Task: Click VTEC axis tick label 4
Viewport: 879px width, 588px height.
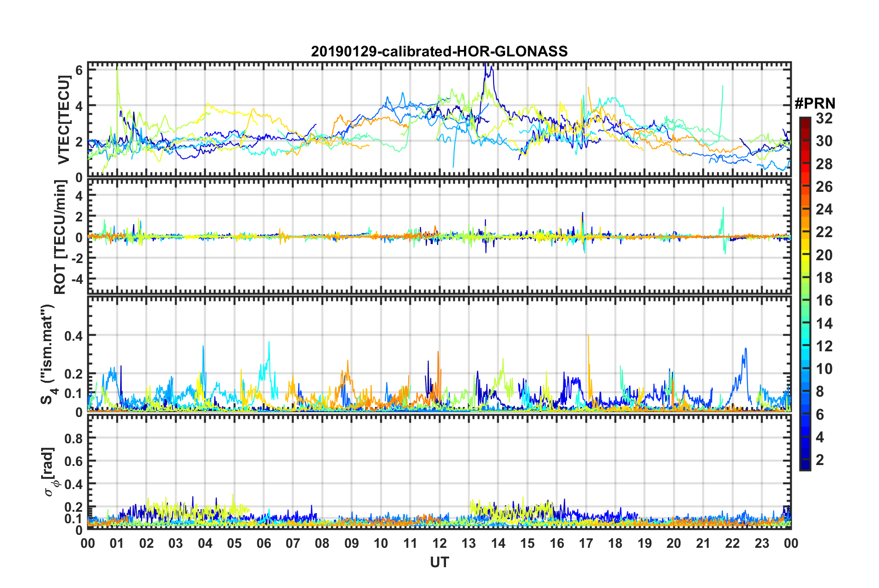Action: coord(79,106)
